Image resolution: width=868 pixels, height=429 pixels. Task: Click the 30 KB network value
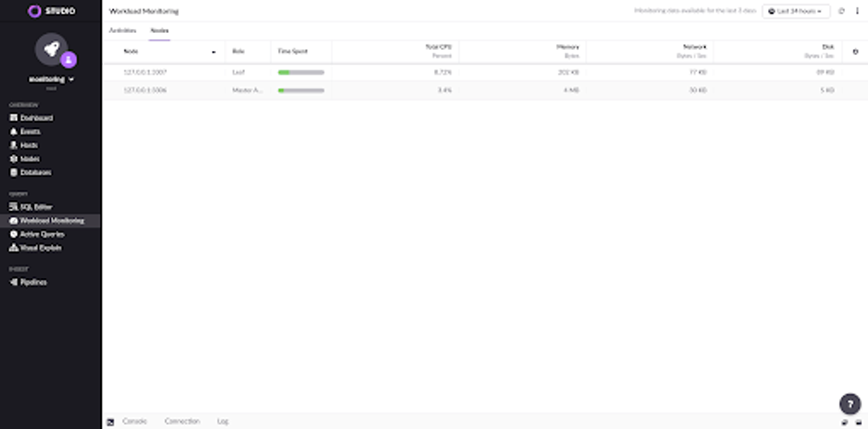(x=698, y=90)
